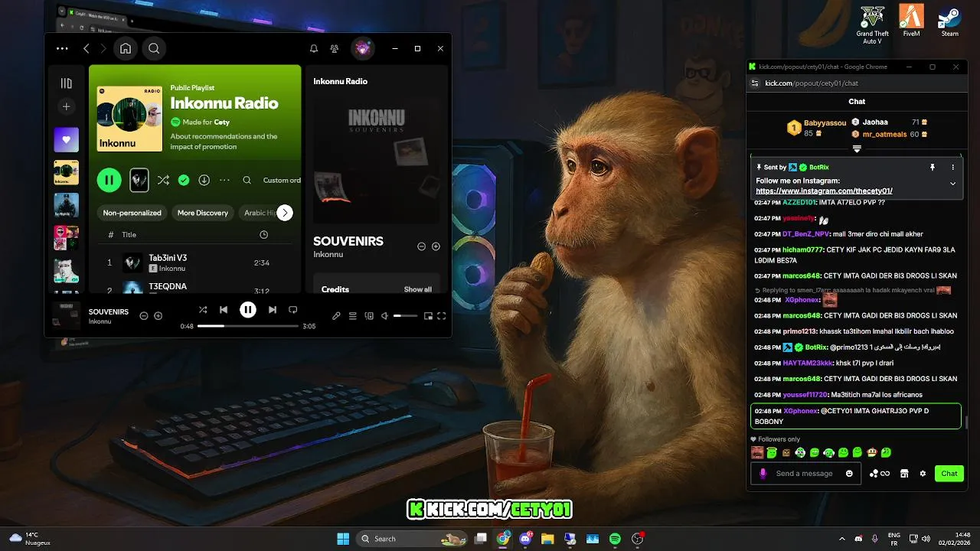Screen dimensions: 980x551
Task: Open the Windows Start menu
Action: tap(343, 539)
